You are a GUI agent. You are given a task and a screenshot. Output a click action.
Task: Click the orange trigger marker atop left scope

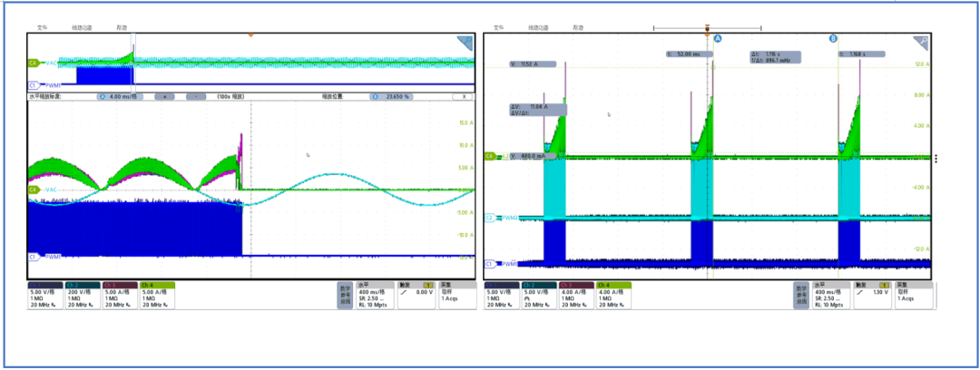(250, 35)
